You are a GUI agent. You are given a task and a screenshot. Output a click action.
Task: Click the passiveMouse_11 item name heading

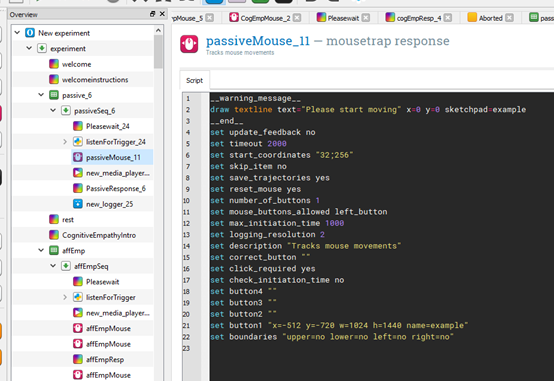click(x=258, y=41)
